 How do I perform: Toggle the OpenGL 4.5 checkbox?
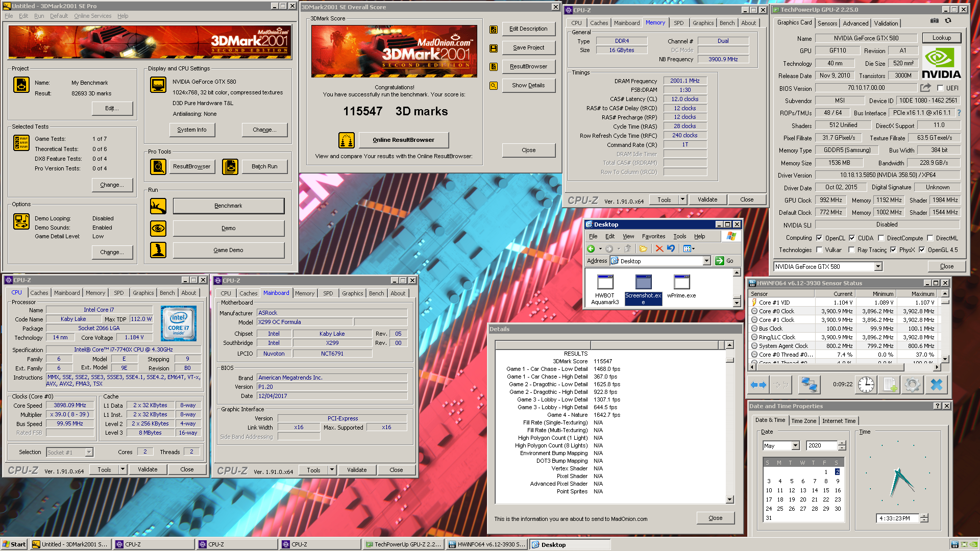922,250
